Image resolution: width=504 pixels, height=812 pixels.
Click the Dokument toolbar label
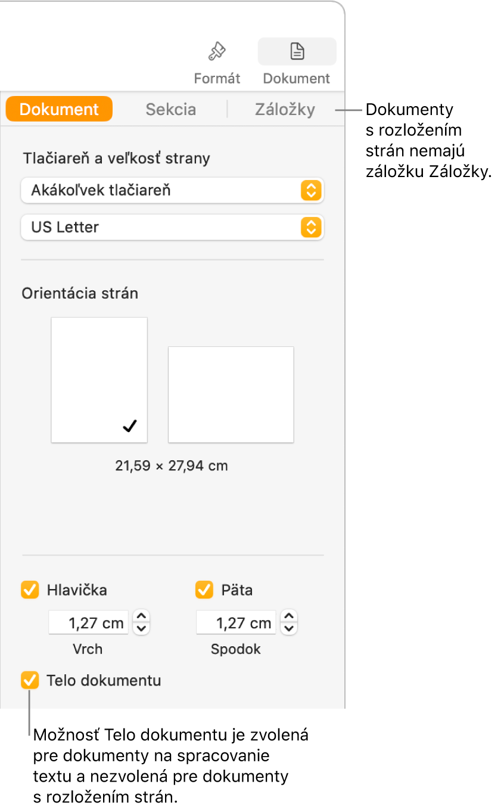pyautogui.click(x=297, y=79)
